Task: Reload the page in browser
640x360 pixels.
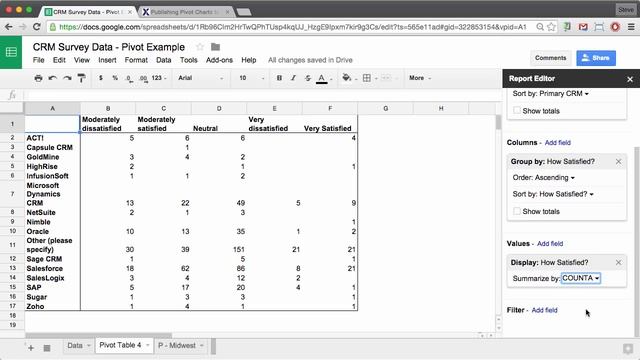Action: pos(36,27)
